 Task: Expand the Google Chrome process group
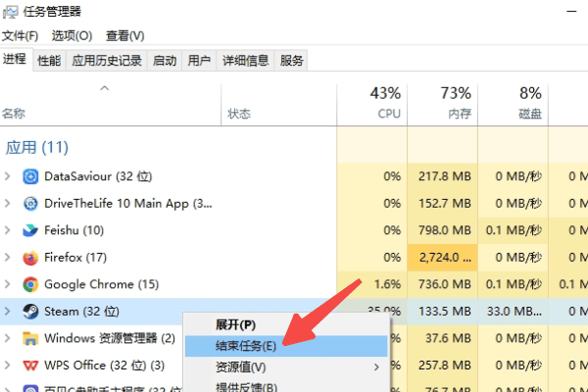pyautogui.click(x=9, y=284)
